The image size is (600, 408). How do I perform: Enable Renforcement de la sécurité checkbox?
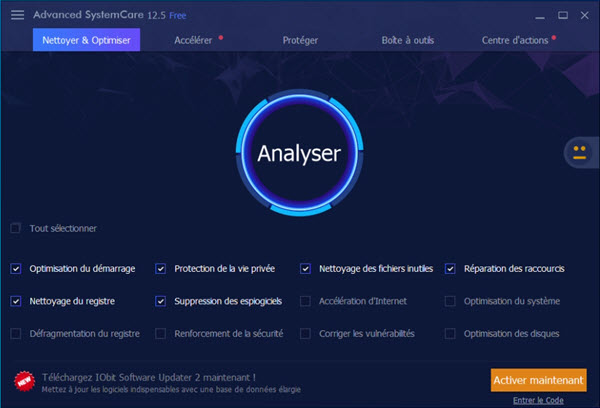click(x=161, y=334)
